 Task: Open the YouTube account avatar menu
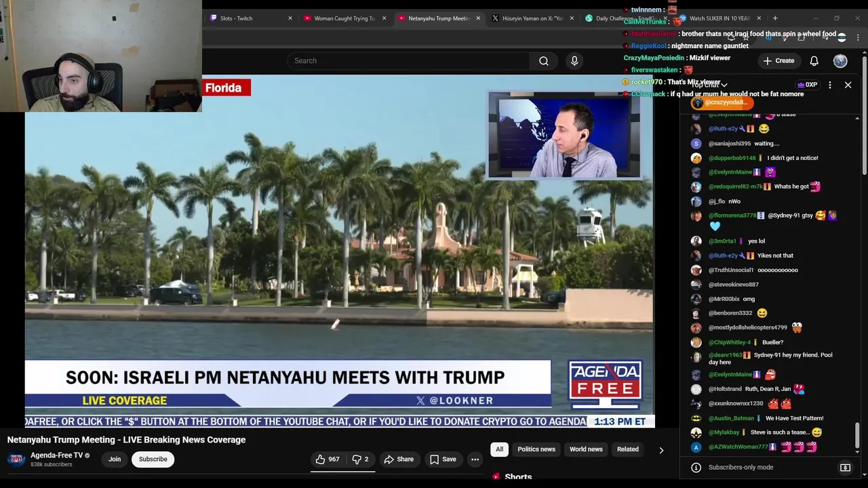click(x=840, y=61)
